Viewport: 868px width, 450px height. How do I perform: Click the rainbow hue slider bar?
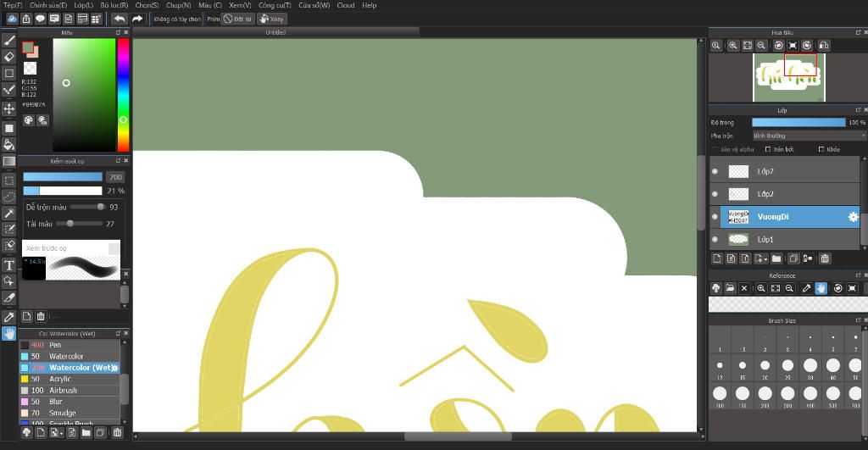[124, 95]
